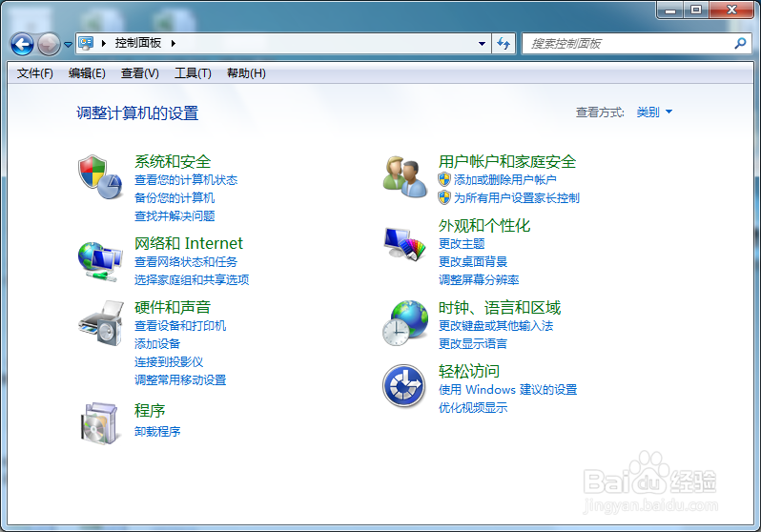Click 更改主题 link
This screenshot has width=761, height=532.
462,244
